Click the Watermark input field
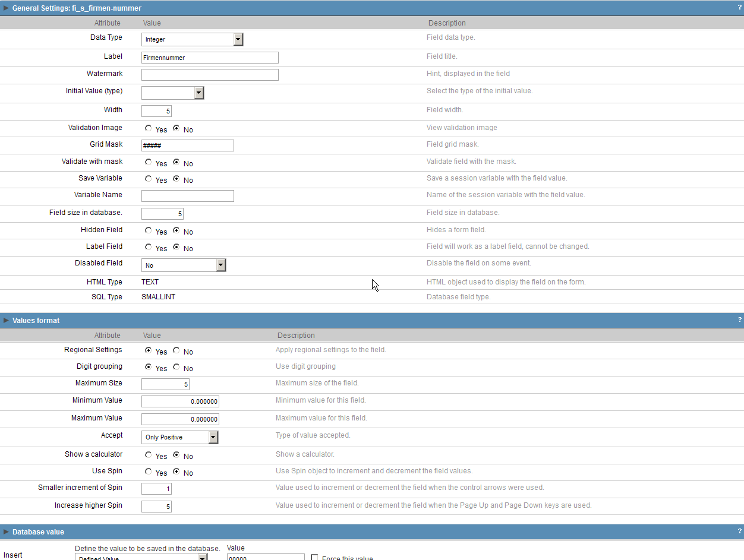The height and width of the screenshot is (560, 744). coord(210,75)
